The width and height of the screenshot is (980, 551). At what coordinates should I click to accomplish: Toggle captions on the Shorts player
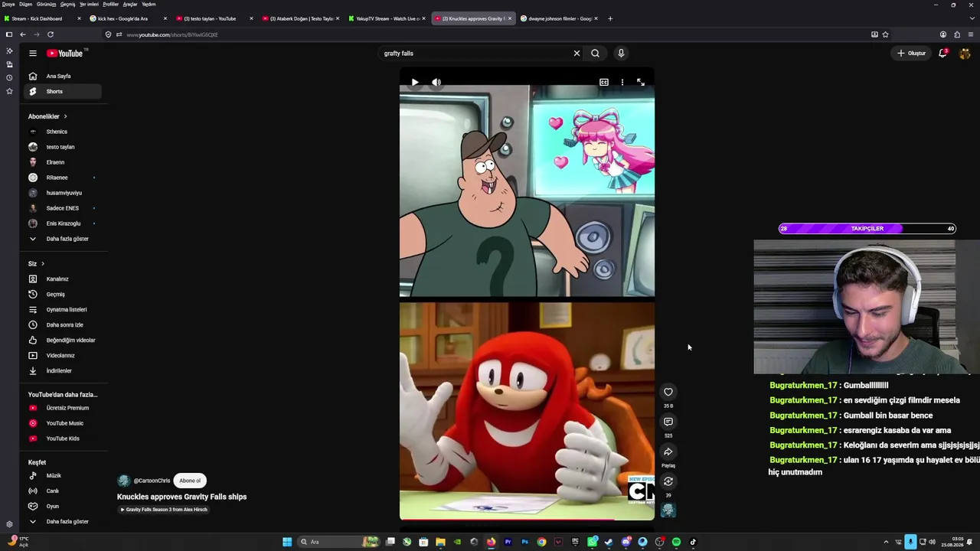[x=604, y=82]
